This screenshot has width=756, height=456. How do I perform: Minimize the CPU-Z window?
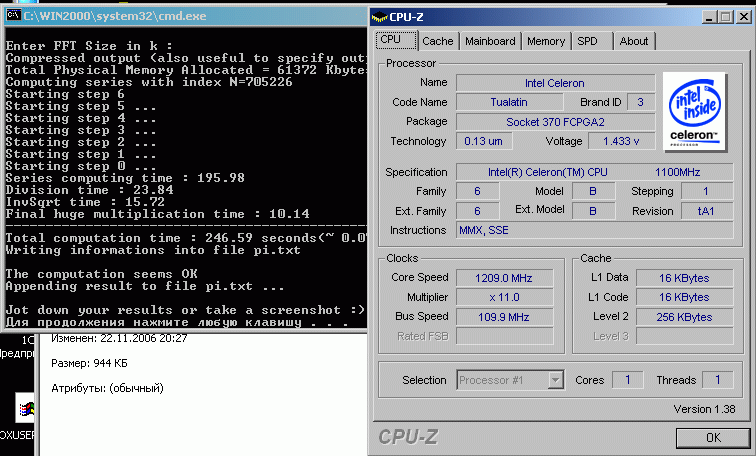(x=709, y=17)
